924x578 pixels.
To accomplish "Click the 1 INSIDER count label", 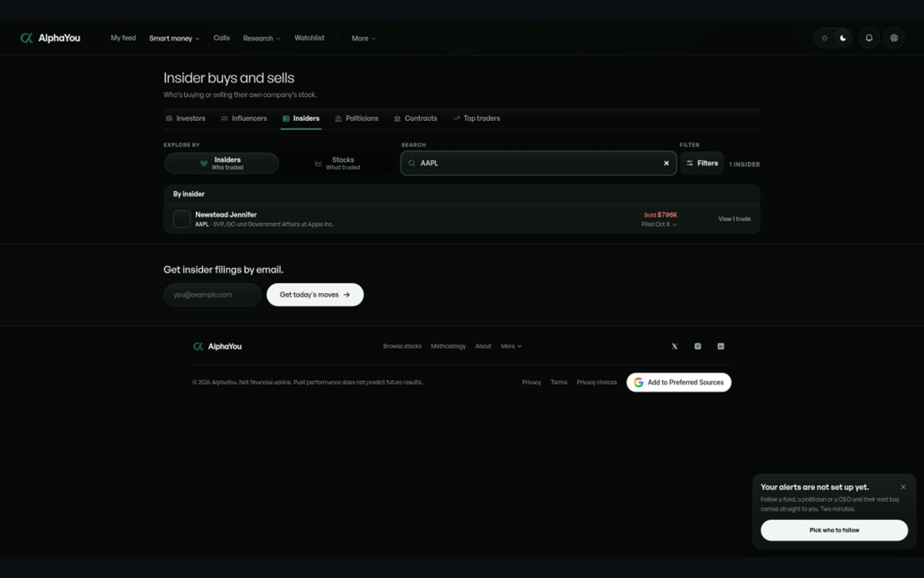I will coord(744,164).
